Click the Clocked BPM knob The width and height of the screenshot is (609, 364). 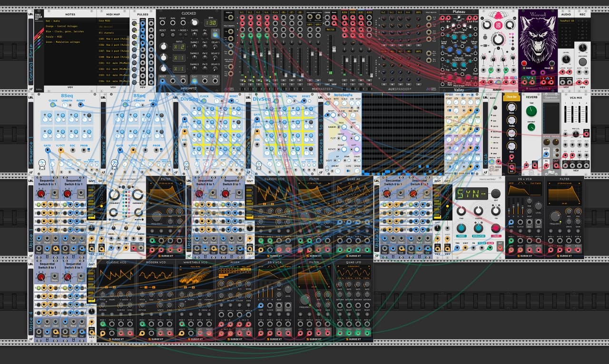click(195, 22)
